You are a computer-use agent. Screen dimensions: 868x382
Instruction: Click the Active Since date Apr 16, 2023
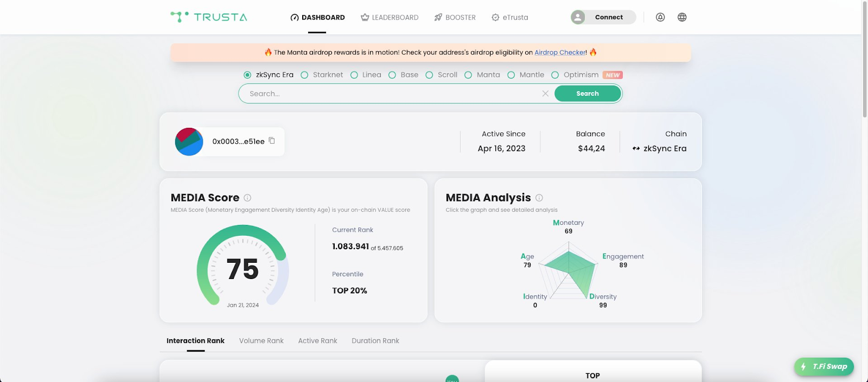click(x=502, y=148)
